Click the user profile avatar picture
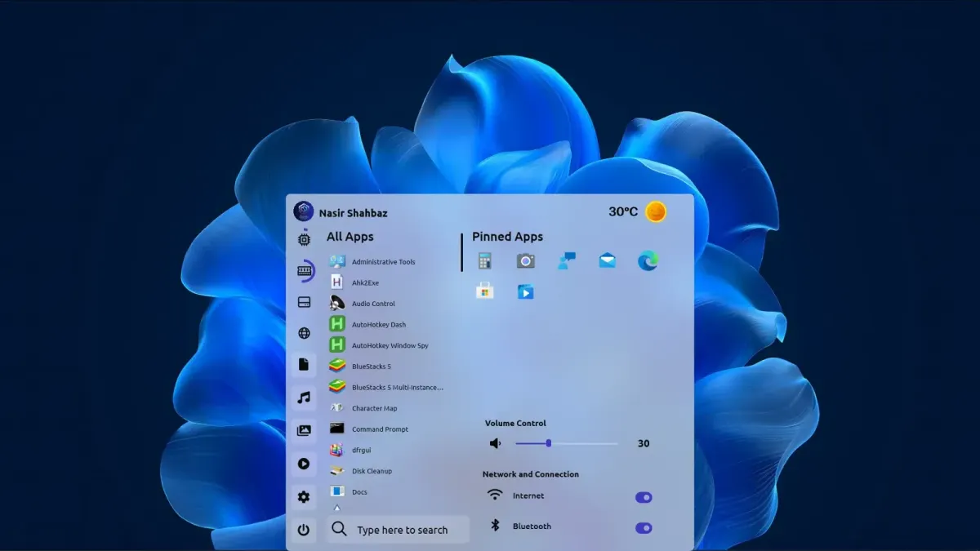 [304, 211]
